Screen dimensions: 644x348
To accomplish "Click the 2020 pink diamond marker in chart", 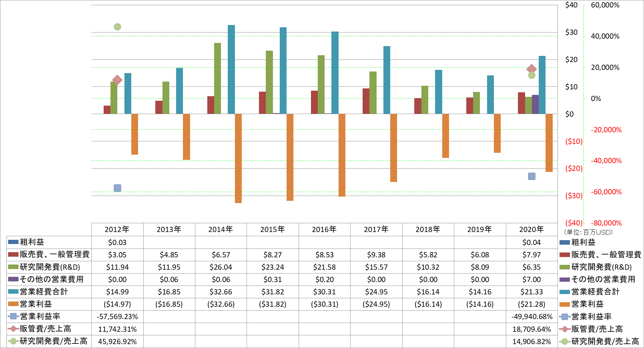I will pos(532,69).
